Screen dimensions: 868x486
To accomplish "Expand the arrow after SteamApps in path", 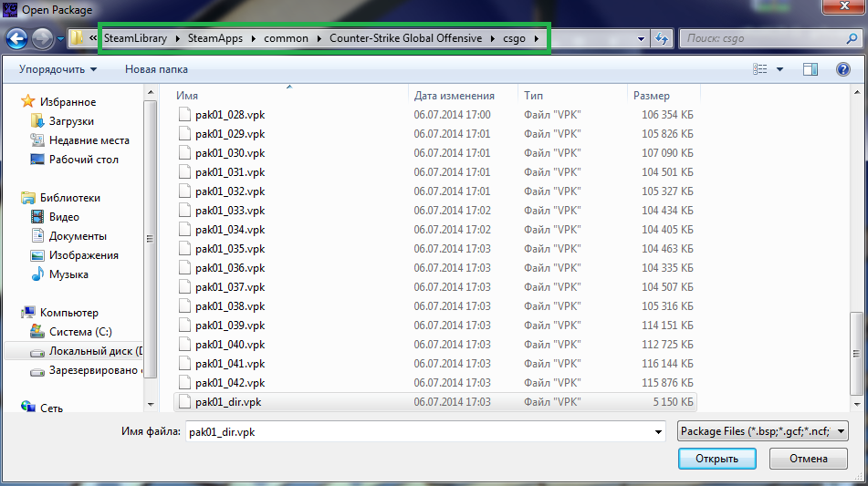I will point(254,38).
